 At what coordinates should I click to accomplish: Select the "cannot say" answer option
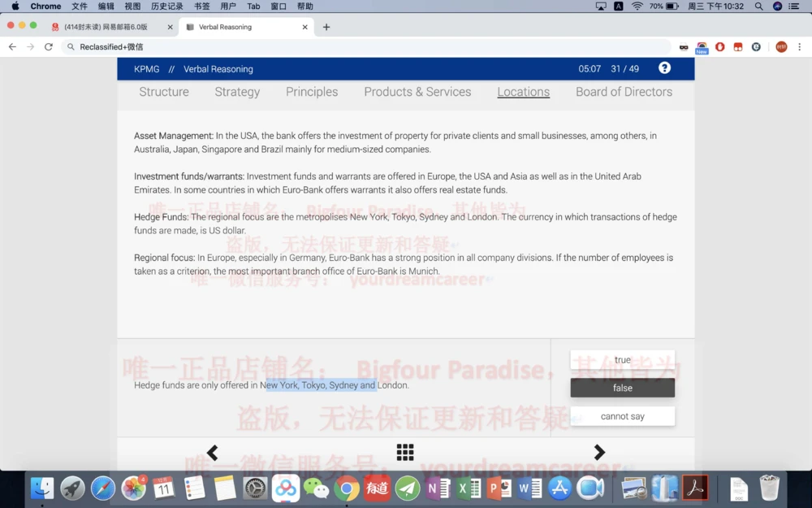(622, 415)
